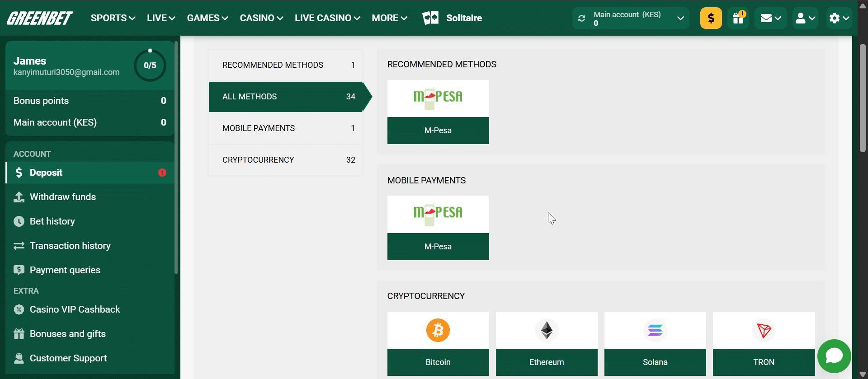Viewport: 868px width, 379px height.
Task: Open the Solitaire game link
Action: (x=464, y=18)
